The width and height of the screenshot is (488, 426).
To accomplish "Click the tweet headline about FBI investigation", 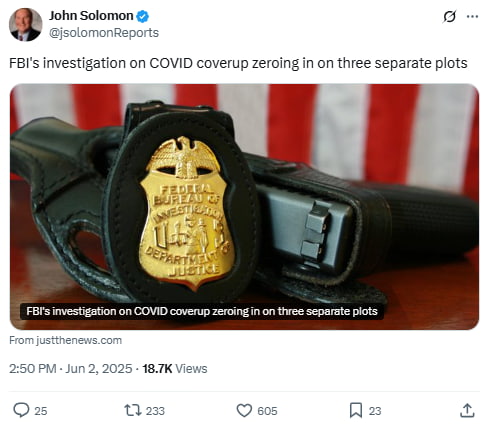I will pyautogui.click(x=238, y=63).
